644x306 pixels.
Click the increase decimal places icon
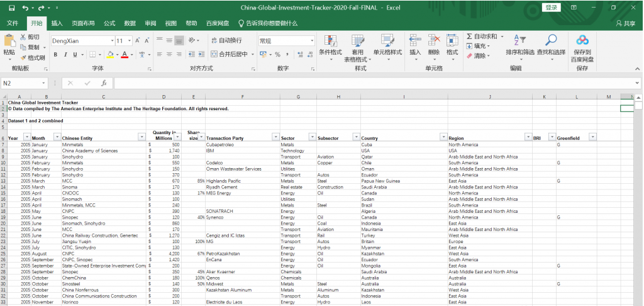[300, 54]
